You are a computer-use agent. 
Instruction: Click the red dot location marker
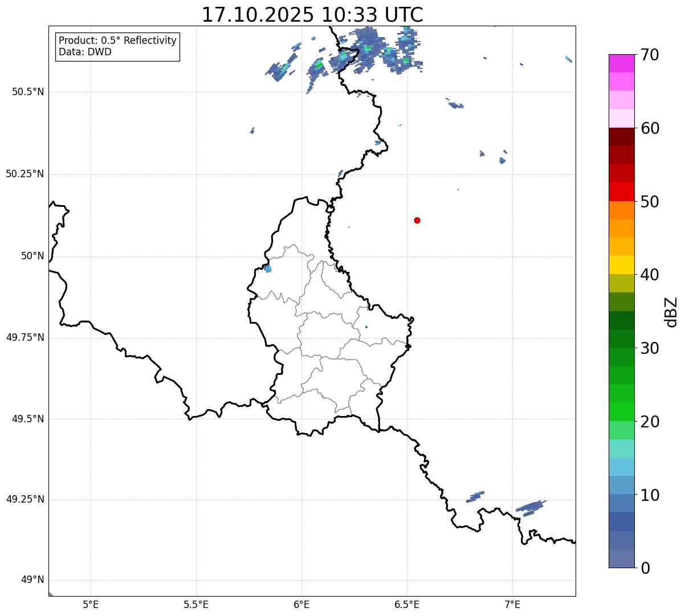tap(417, 220)
